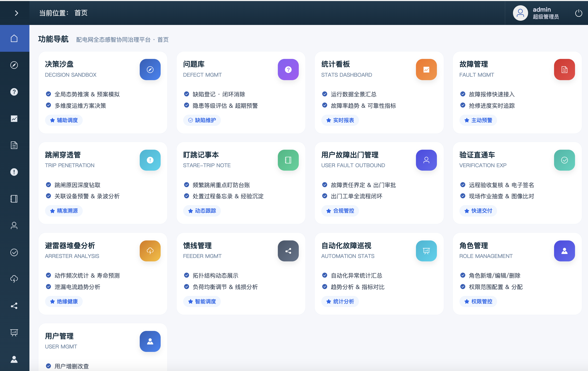Open the 验证直通车 card title
The image size is (588, 371).
(x=477, y=155)
